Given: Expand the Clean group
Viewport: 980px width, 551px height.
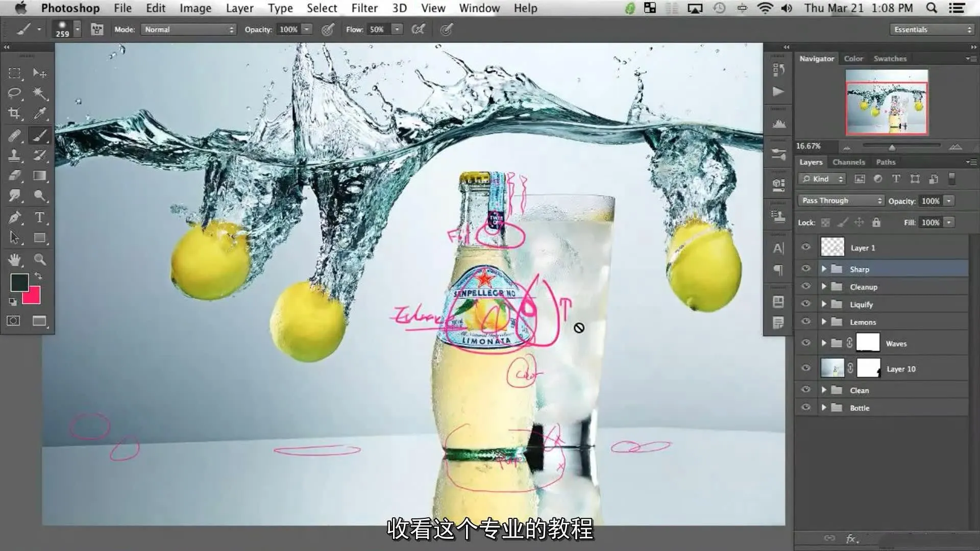Looking at the screenshot, I should pos(824,390).
